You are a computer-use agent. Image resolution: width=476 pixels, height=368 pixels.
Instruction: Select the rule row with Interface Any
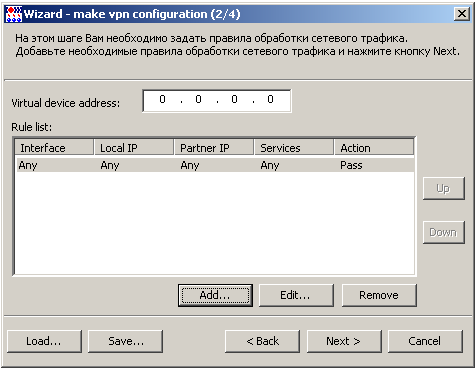pos(215,165)
